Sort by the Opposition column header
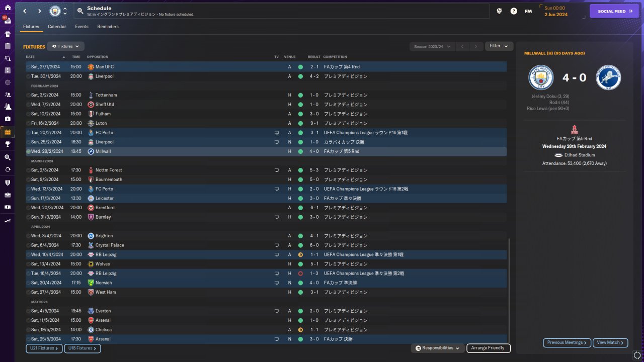Image resolution: width=644 pixels, height=362 pixels. (x=98, y=57)
